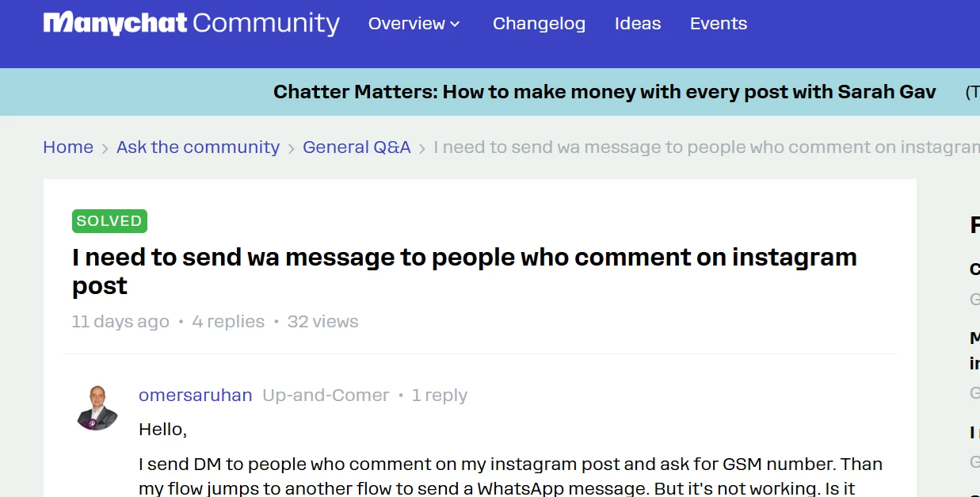980x497 pixels.
Task: Go to General Q&A breadcrumb
Action: coord(357,147)
